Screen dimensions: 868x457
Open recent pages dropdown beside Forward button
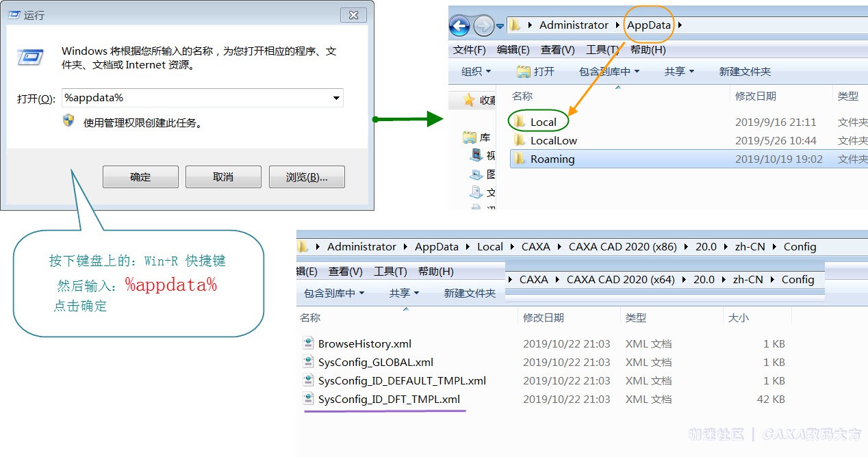[x=500, y=26]
